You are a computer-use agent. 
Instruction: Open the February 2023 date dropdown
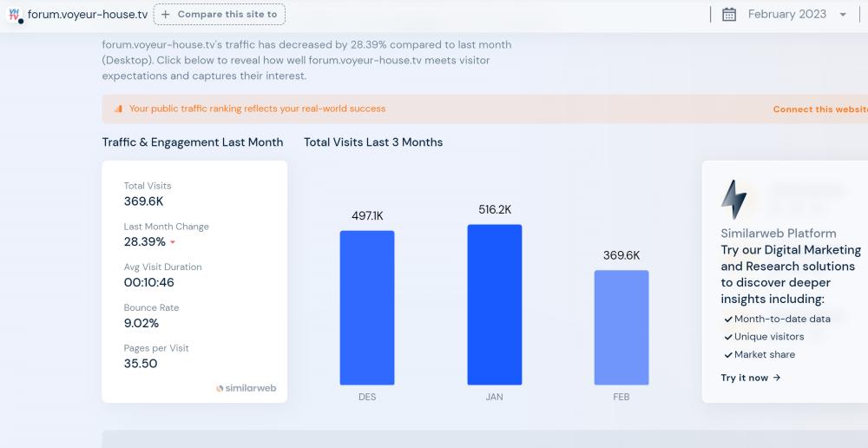point(786,15)
